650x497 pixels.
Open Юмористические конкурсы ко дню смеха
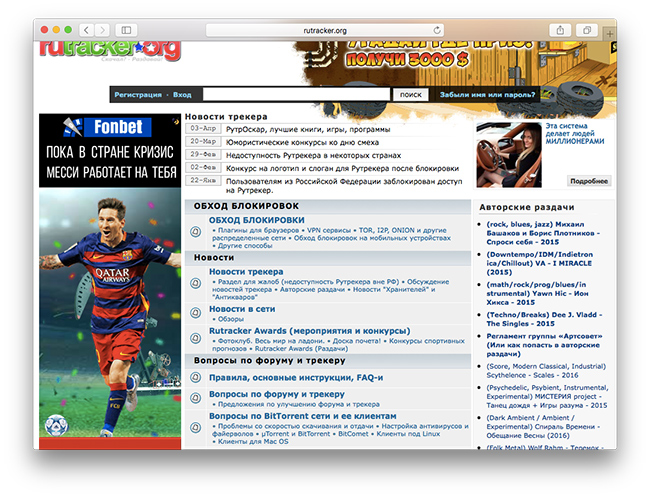302,142
